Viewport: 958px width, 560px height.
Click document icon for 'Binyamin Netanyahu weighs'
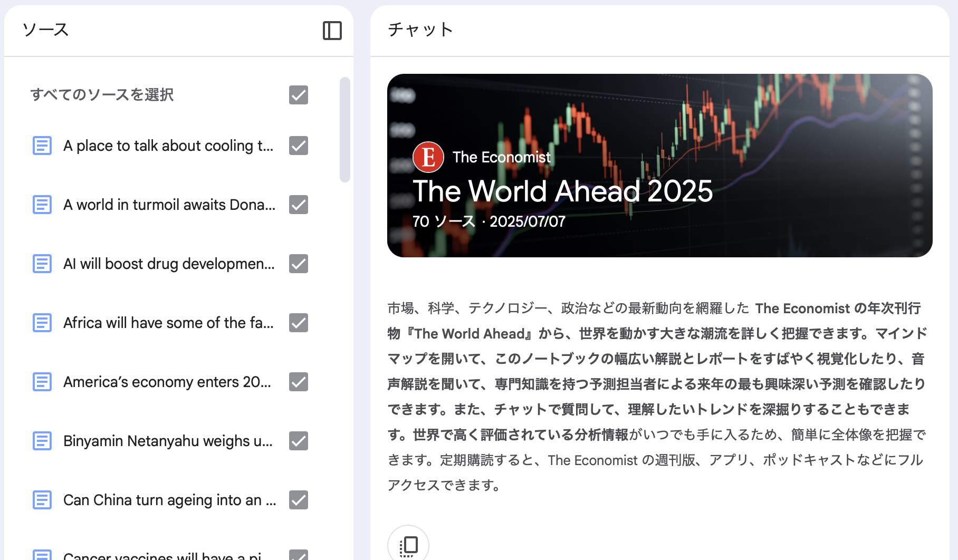42,441
